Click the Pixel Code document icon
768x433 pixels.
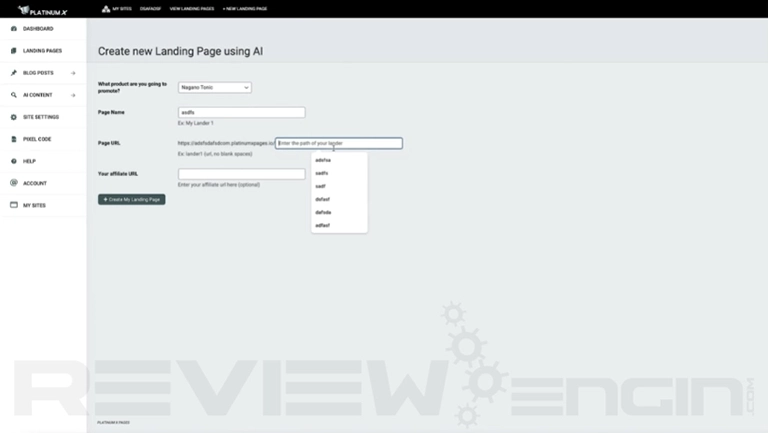point(14,139)
